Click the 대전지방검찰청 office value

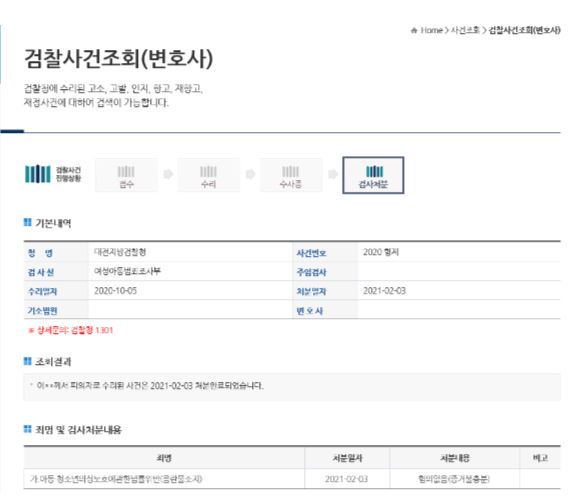(x=120, y=252)
